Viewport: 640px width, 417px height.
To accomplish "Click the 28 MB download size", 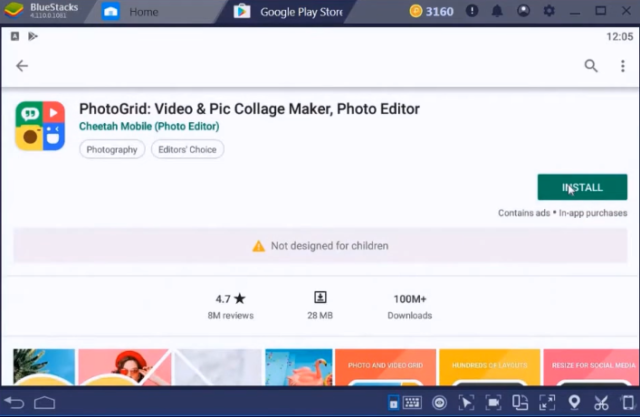I will pyautogui.click(x=320, y=306).
